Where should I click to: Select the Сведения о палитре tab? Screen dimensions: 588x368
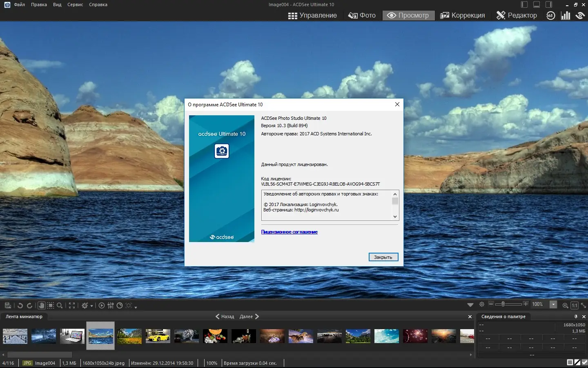point(503,316)
